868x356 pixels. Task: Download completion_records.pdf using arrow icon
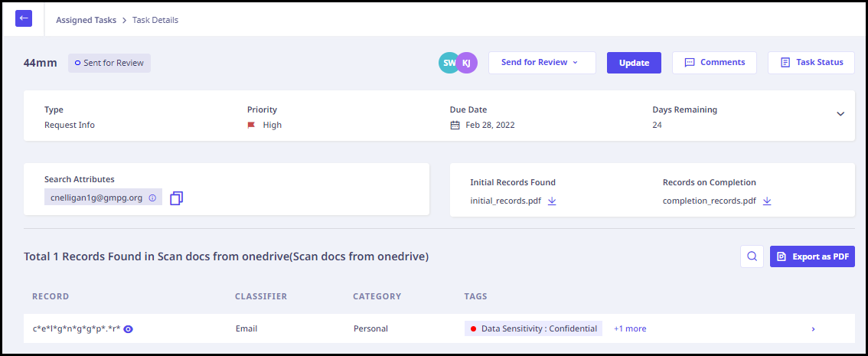767,201
